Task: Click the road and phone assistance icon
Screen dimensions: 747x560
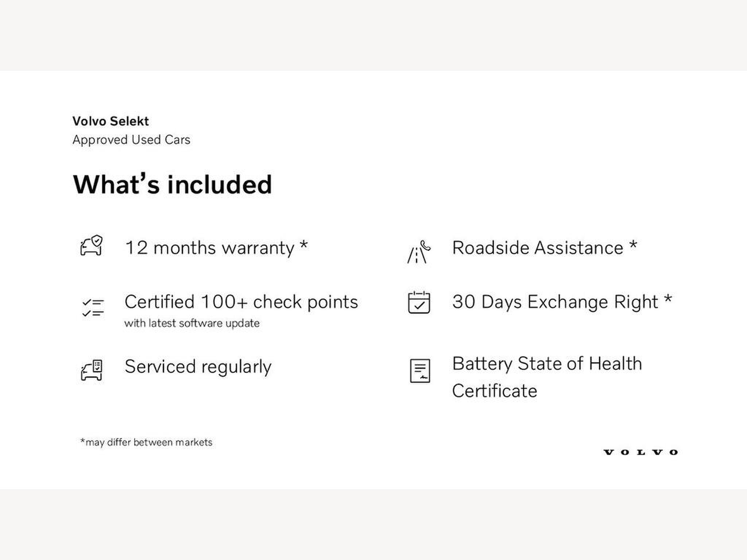Action: pos(419,252)
